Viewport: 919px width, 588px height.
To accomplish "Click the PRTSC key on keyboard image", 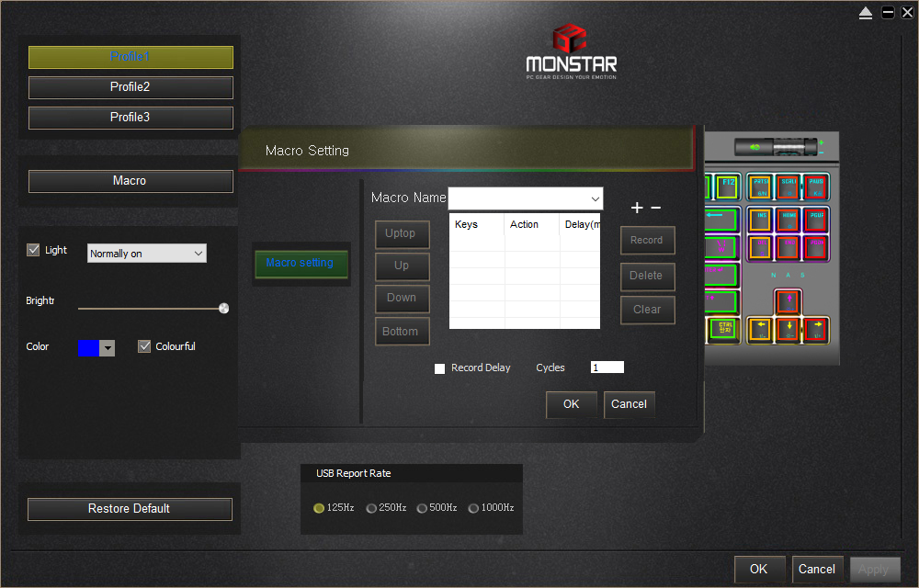I will coord(760,187).
